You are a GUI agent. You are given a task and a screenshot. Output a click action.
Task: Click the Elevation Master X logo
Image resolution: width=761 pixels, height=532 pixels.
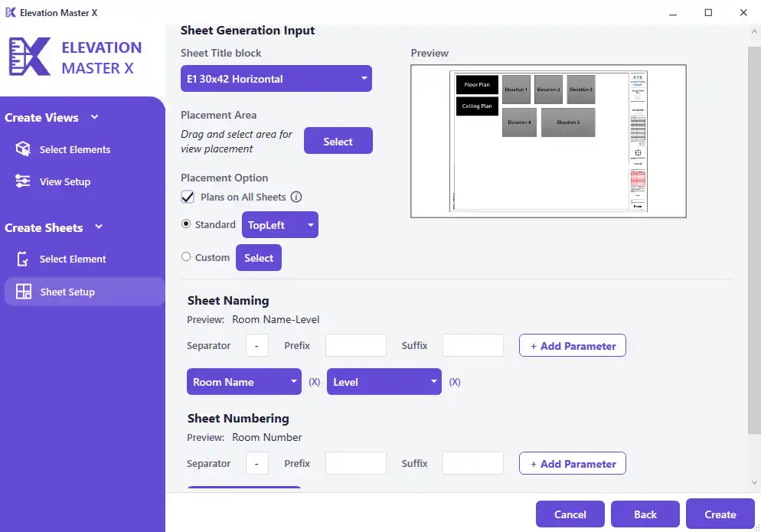[x=29, y=57]
